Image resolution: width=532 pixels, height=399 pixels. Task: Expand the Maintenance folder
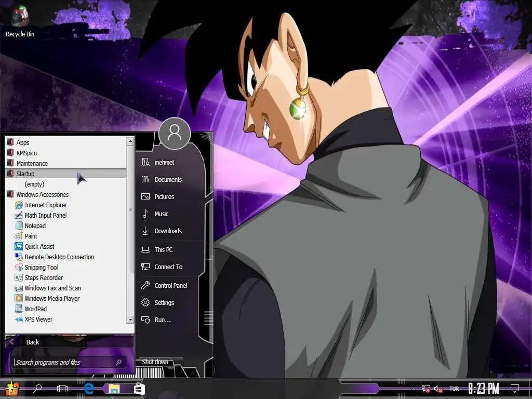(66, 163)
